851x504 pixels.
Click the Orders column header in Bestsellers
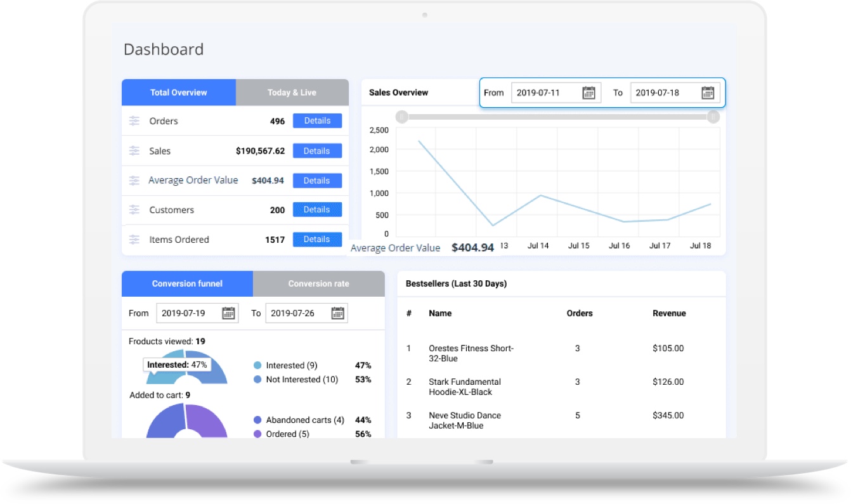[x=580, y=313]
